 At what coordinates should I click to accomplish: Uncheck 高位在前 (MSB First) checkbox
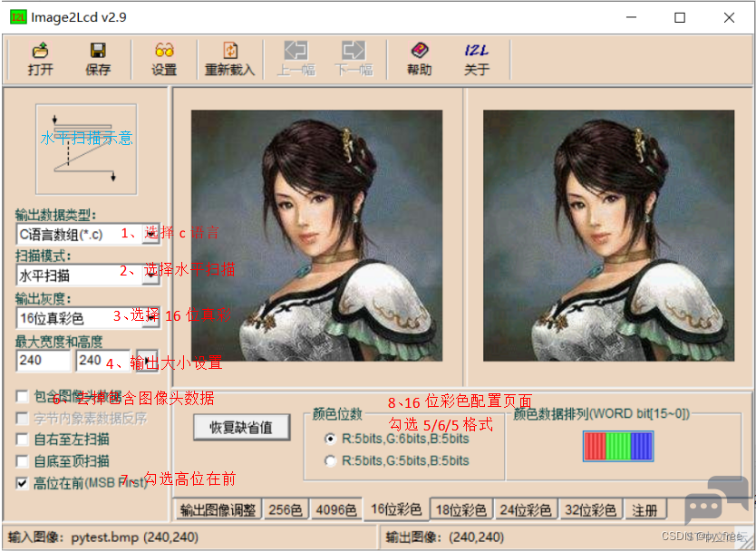pyautogui.click(x=22, y=483)
